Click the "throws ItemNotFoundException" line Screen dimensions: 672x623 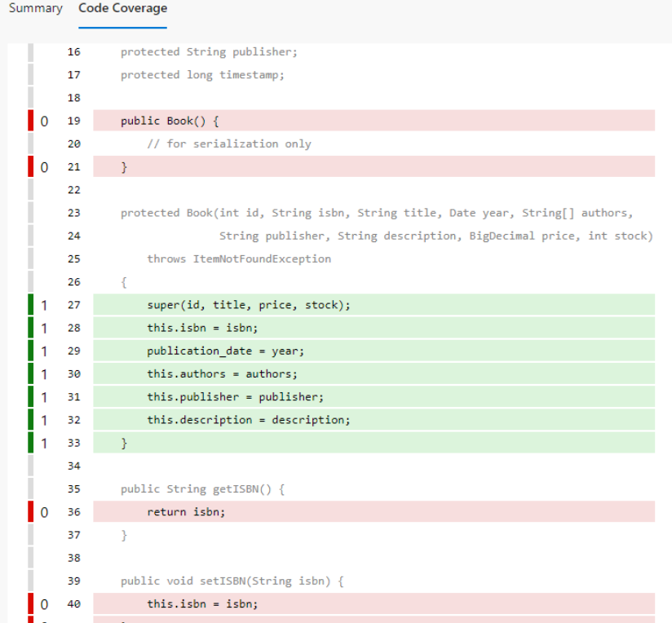pyautogui.click(x=239, y=258)
